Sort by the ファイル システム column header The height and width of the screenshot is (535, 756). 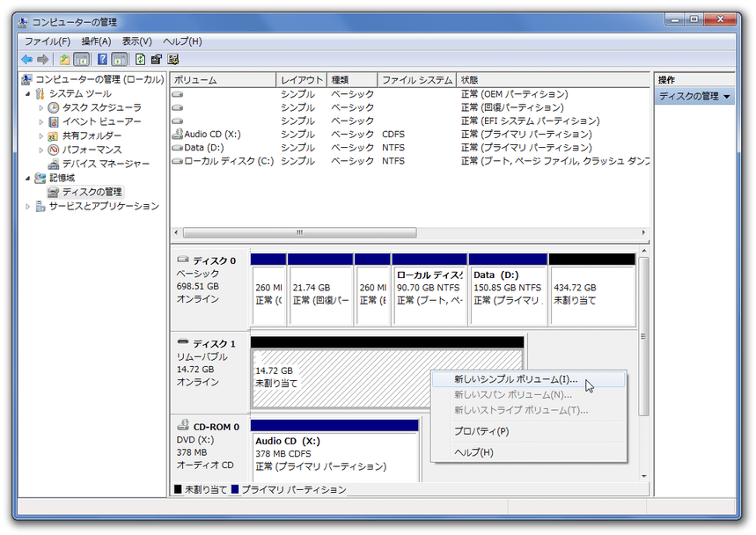(x=417, y=80)
